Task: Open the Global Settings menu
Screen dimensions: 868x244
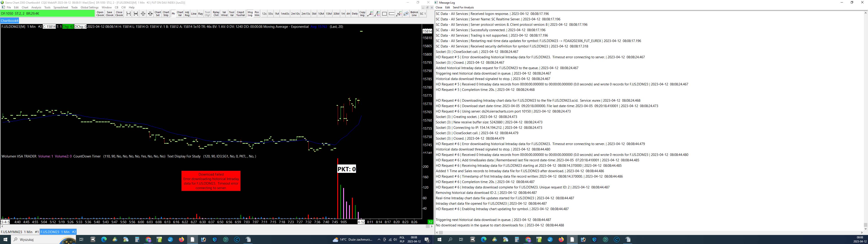Action: (x=90, y=7)
